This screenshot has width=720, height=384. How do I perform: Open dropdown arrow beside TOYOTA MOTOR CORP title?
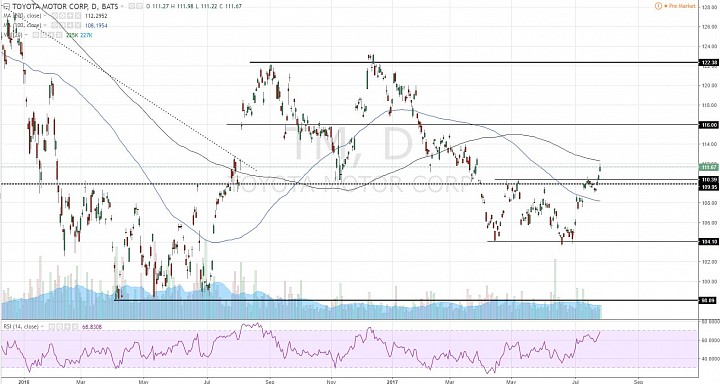click(x=122, y=6)
